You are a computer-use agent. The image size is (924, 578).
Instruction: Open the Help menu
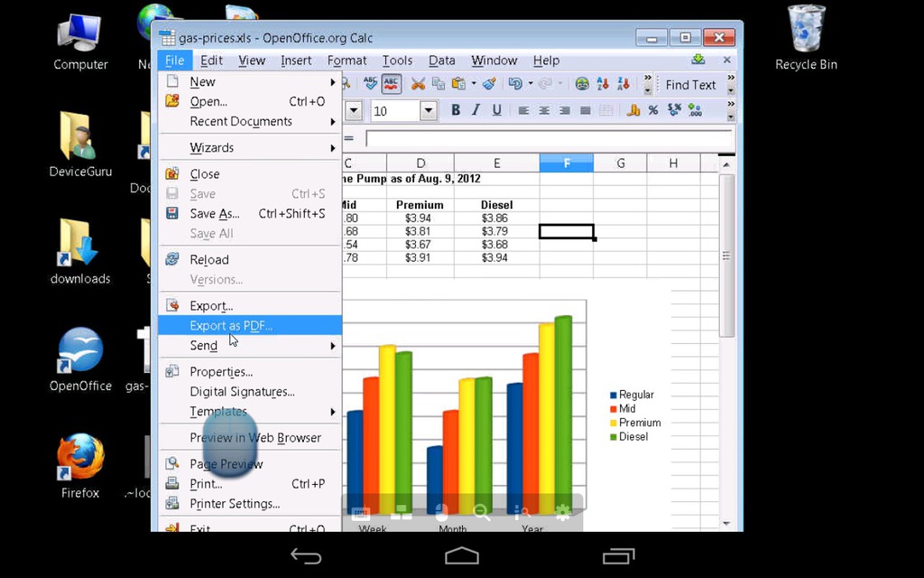click(546, 61)
